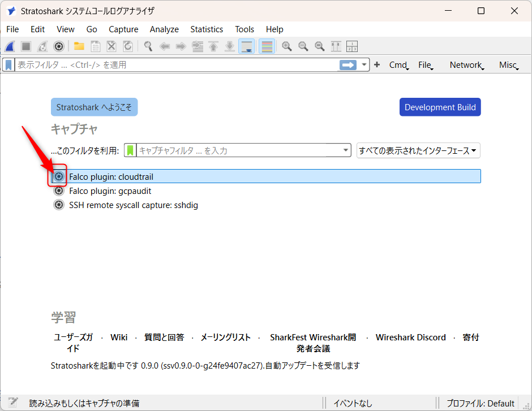Open the 質問と回答 link
Screen dimensions: 532x411
point(164,337)
